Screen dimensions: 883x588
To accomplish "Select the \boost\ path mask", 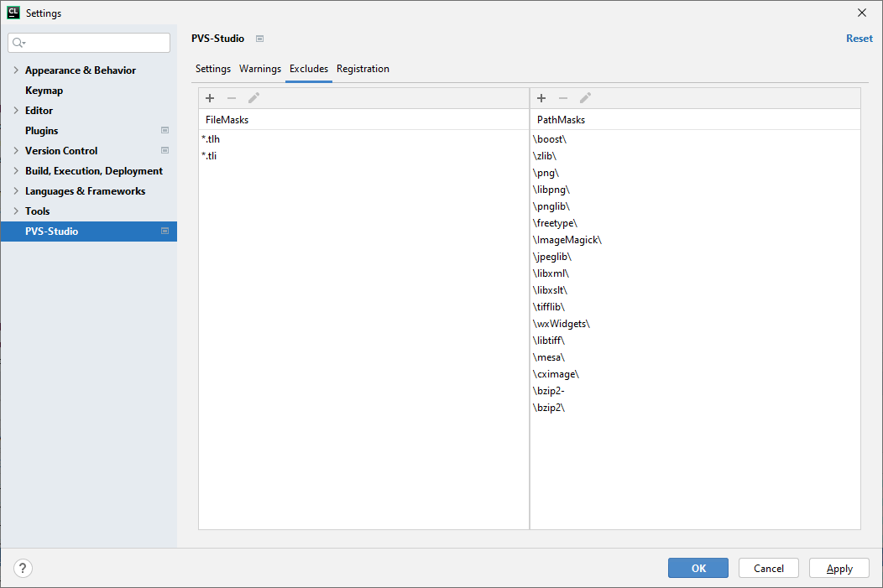I will [696, 139].
